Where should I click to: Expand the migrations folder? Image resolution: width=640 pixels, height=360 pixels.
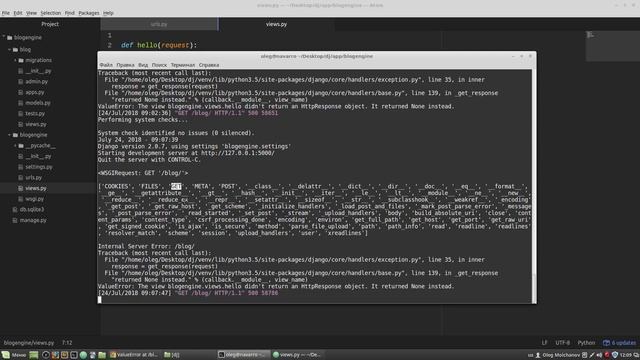[x=16, y=60]
